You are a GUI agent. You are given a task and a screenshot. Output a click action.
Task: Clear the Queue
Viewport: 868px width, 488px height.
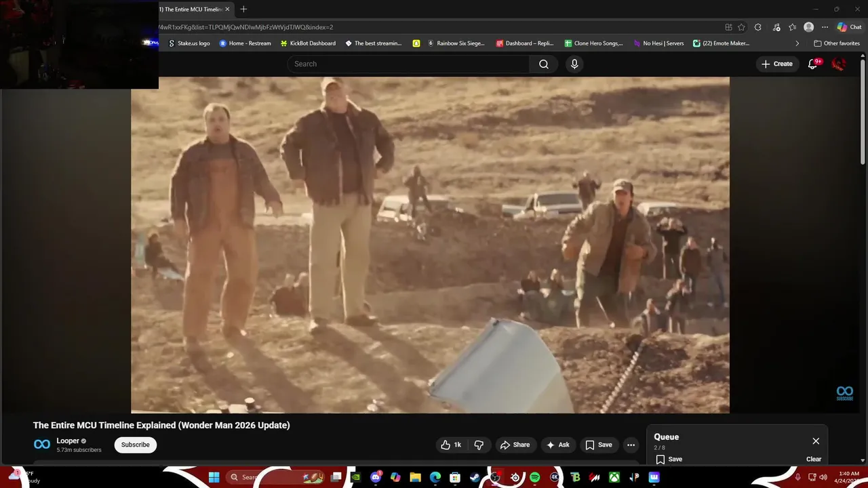[x=814, y=459]
